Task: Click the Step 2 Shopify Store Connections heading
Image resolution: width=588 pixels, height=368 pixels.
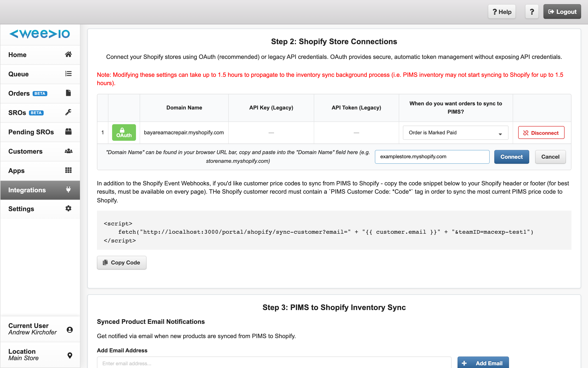Action: [x=334, y=41]
